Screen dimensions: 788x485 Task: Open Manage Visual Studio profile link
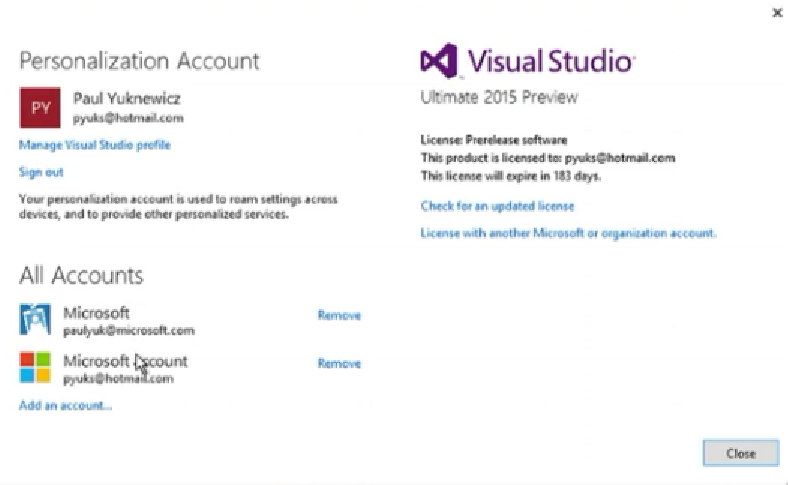pyautogui.click(x=94, y=145)
